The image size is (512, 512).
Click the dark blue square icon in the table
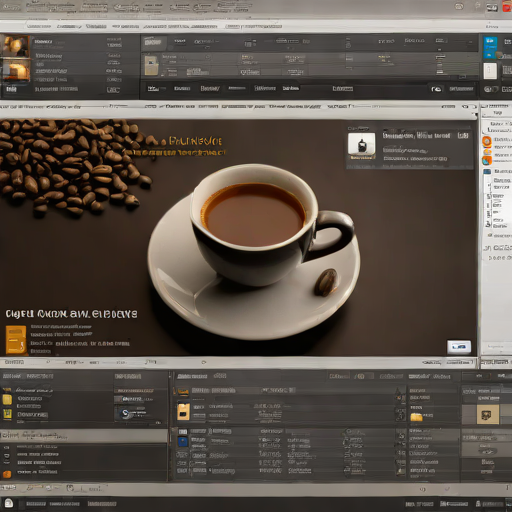click(x=183, y=442)
